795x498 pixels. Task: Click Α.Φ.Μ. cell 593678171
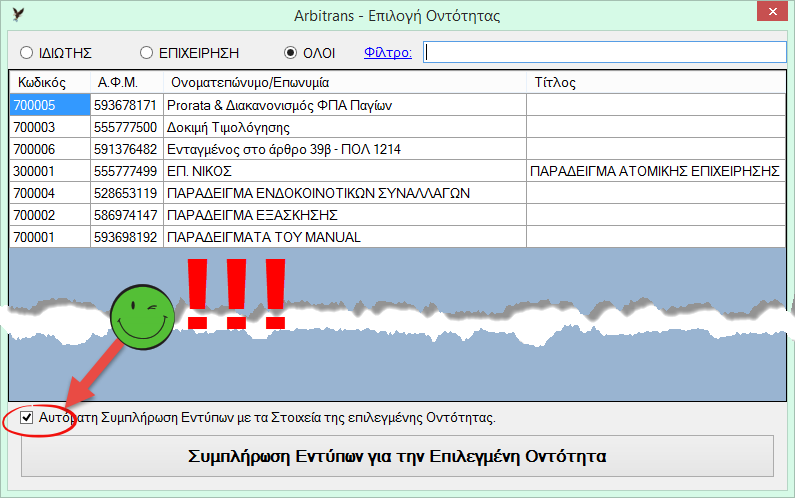tap(127, 105)
